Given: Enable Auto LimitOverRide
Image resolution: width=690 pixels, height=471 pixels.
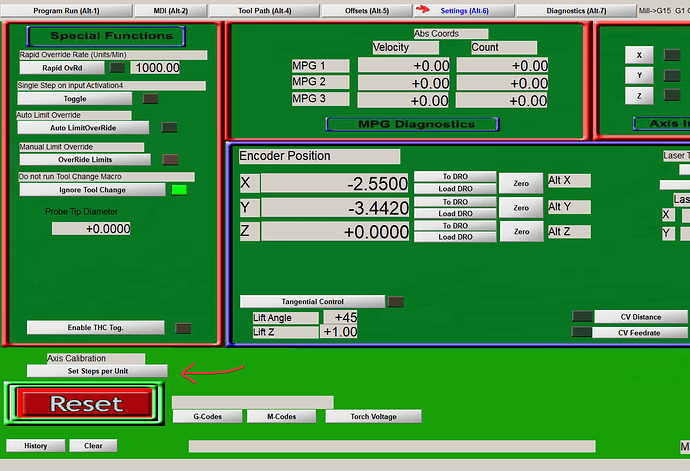Looking at the screenshot, I should pyautogui.click(x=85, y=128).
